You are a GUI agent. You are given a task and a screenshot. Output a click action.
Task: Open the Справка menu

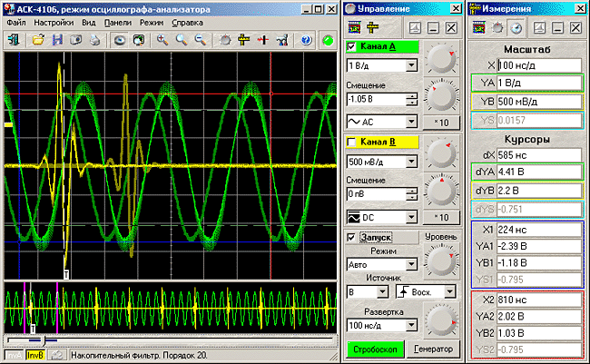[187, 21]
